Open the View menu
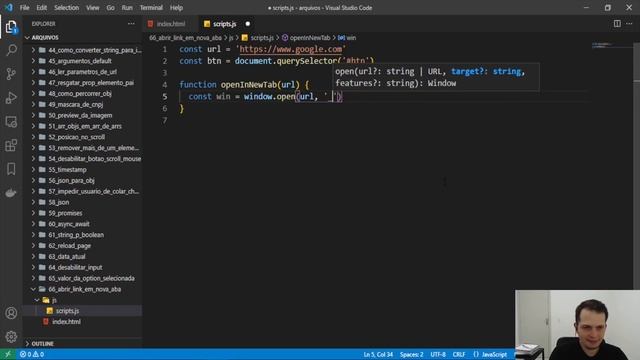This screenshot has height=360, width=640. [93, 8]
